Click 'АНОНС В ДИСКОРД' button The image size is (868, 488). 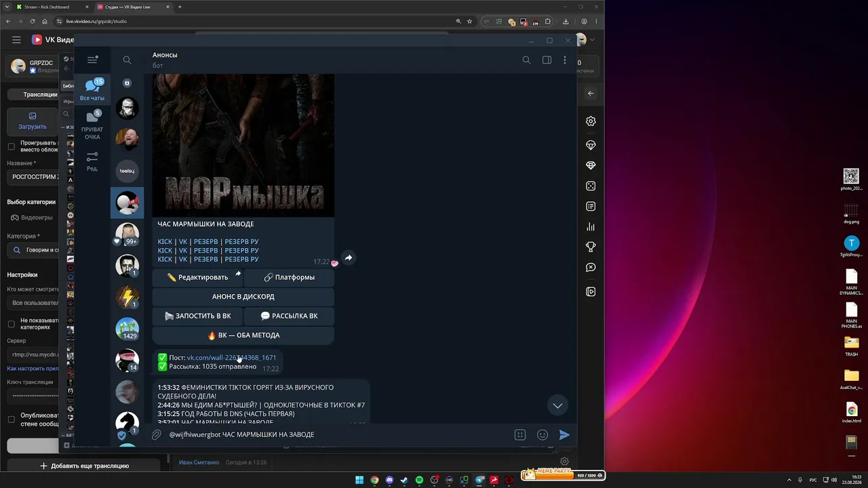[243, 296]
